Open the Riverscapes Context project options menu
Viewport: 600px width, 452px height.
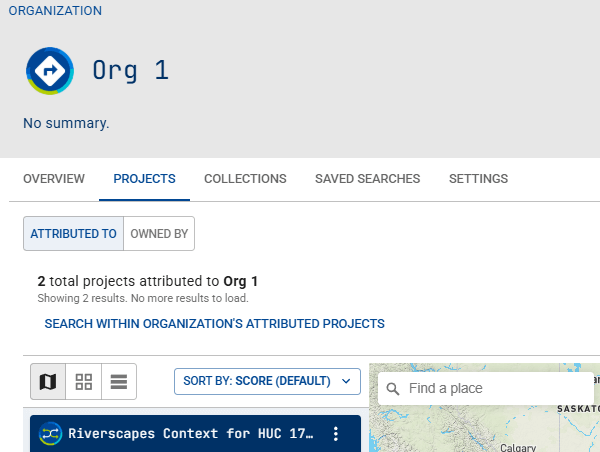336,434
